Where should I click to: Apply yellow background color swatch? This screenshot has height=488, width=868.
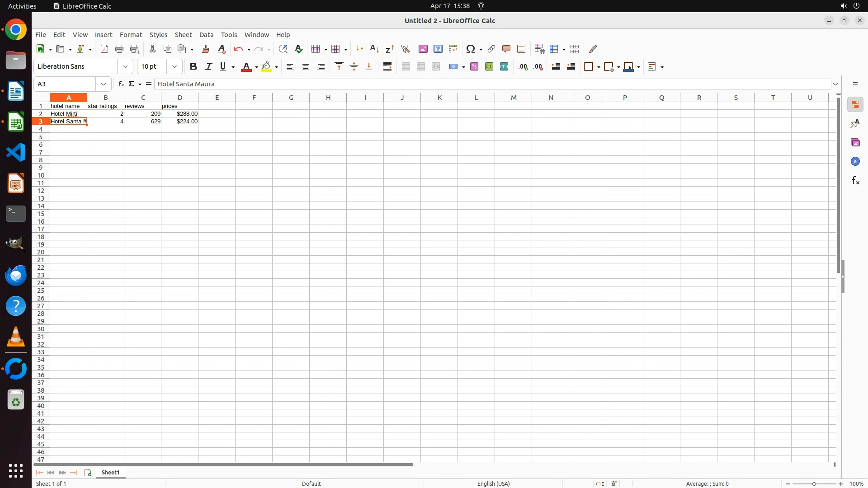[x=266, y=67]
